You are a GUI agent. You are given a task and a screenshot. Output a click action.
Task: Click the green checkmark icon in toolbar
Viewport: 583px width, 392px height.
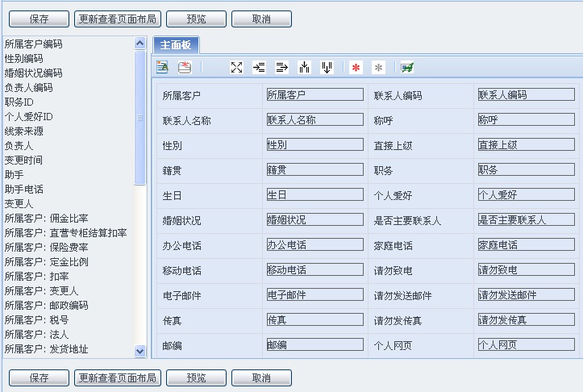(x=407, y=68)
